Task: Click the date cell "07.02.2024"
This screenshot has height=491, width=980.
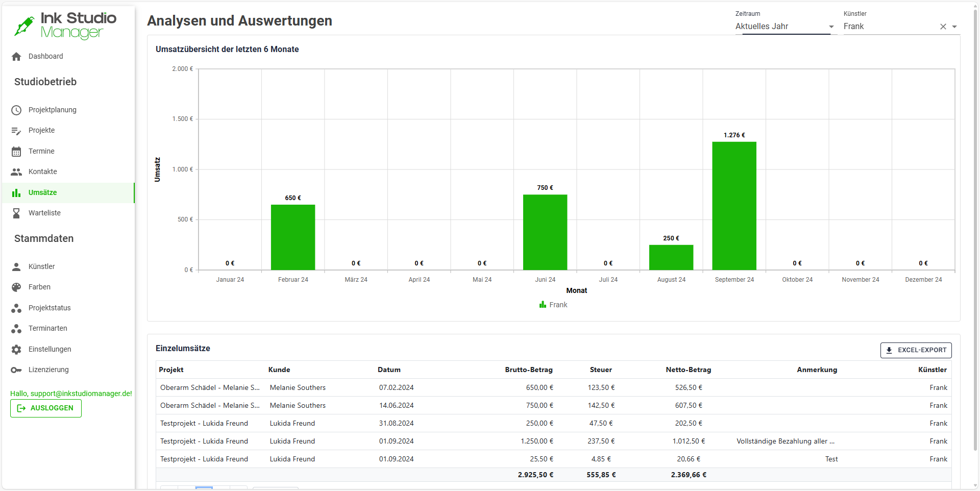Action: click(x=396, y=388)
